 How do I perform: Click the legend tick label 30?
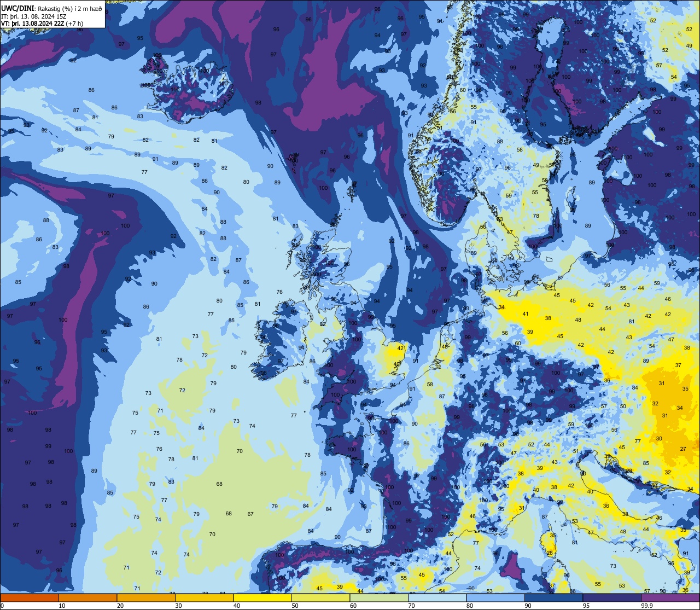(x=178, y=606)
